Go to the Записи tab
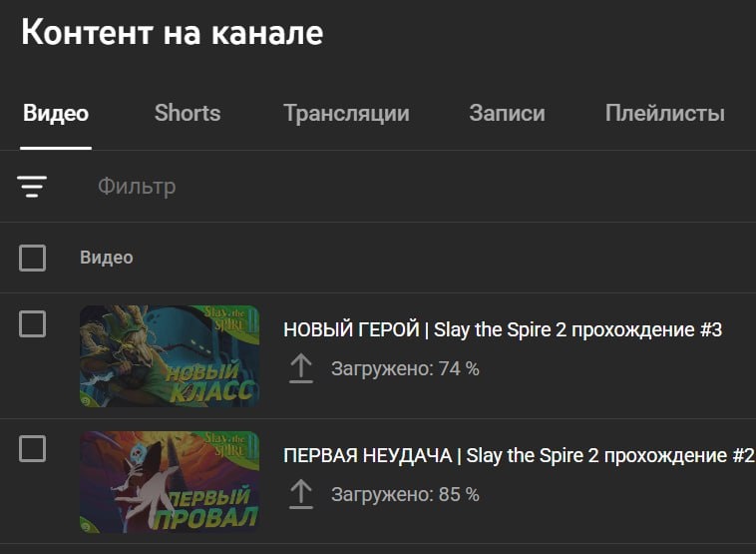This screenshot has width=756, height=554. [508, 114]
